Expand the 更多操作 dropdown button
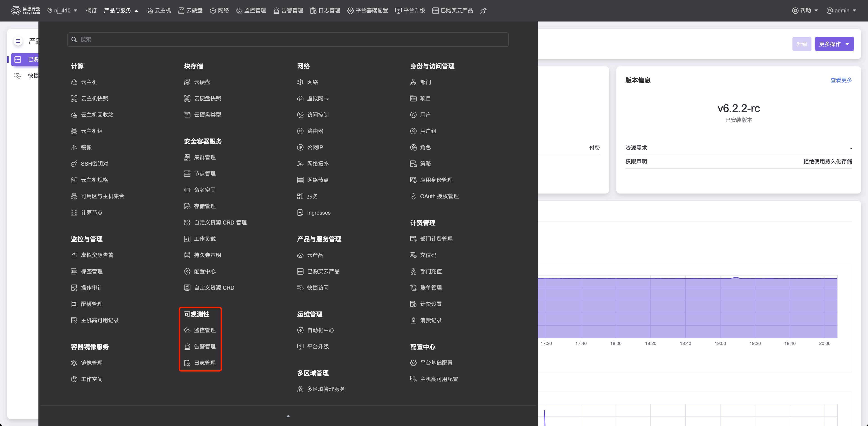 point(834,44)
